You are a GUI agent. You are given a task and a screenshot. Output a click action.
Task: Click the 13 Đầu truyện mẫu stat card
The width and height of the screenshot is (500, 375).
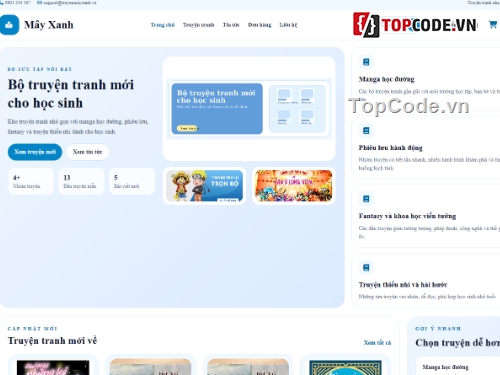tap(81, 181)
